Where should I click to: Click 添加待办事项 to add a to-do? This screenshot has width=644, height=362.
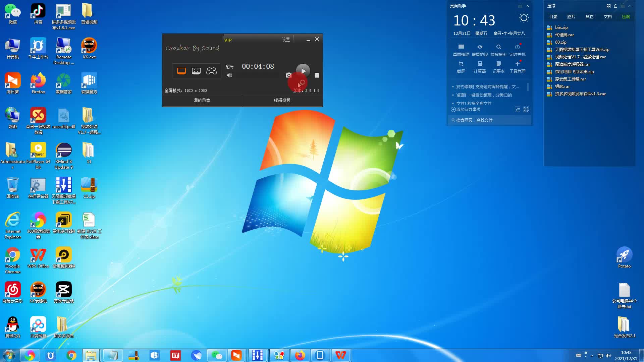[466, 110]
